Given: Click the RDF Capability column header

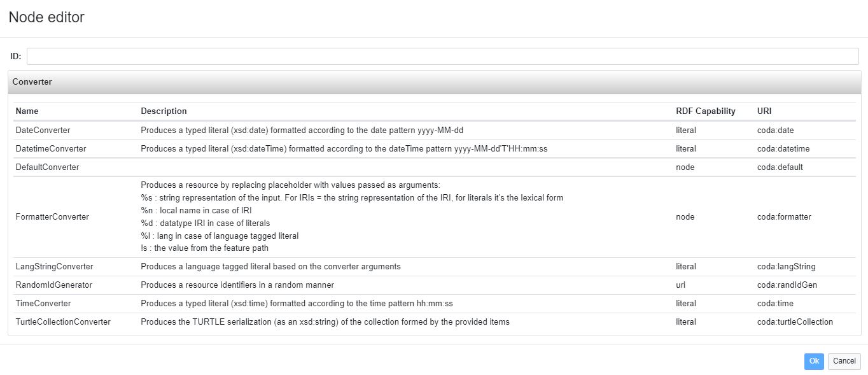Looking at the screenshot, I should [705, 111].
